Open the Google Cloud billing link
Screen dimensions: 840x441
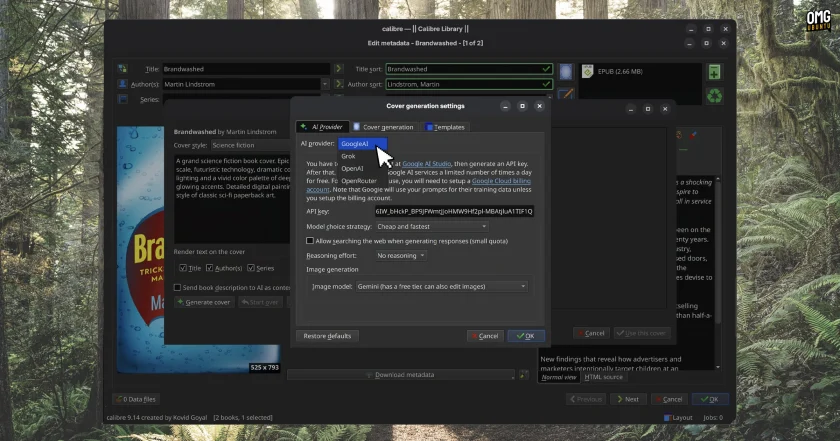tap(501, 181)
